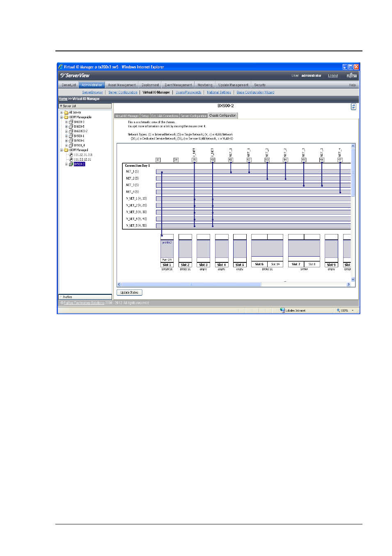Click the refresh icon beside BX900-2 heading
The image size is (392, 556).
tap(353, 107)
